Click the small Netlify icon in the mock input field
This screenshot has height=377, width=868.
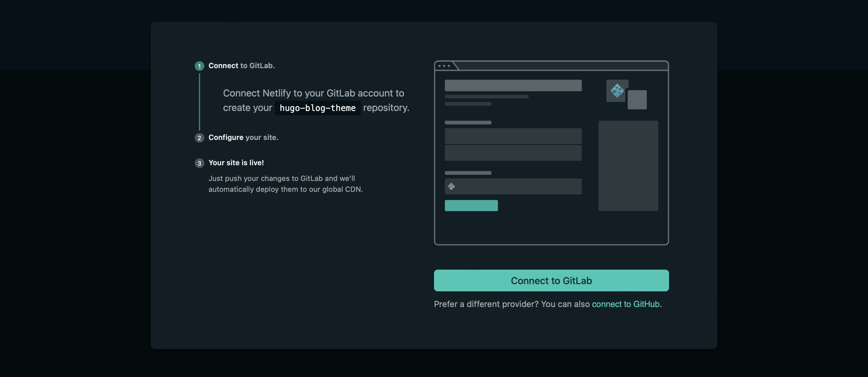[x=451, y=186]
